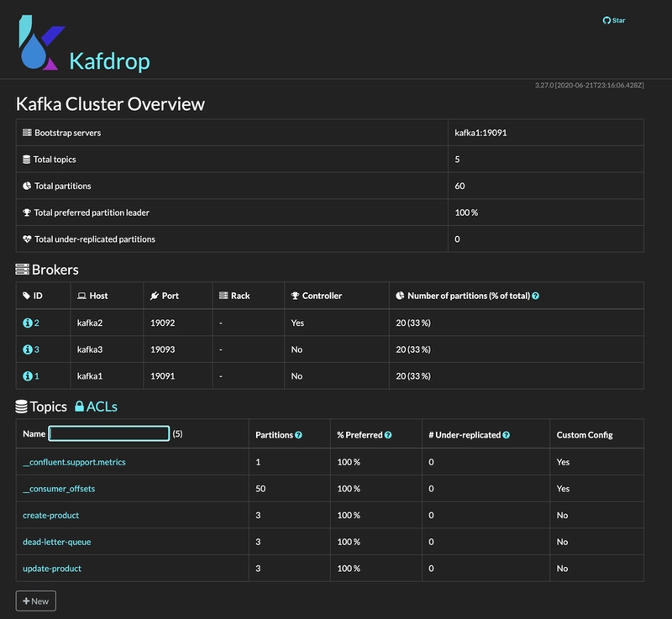Image resolution: width=672 pixels, height=619 pixels.
Task: Click the trophy icon beside Total preferred partition leader
Action: pyautogui.click(x=27, y=212)
